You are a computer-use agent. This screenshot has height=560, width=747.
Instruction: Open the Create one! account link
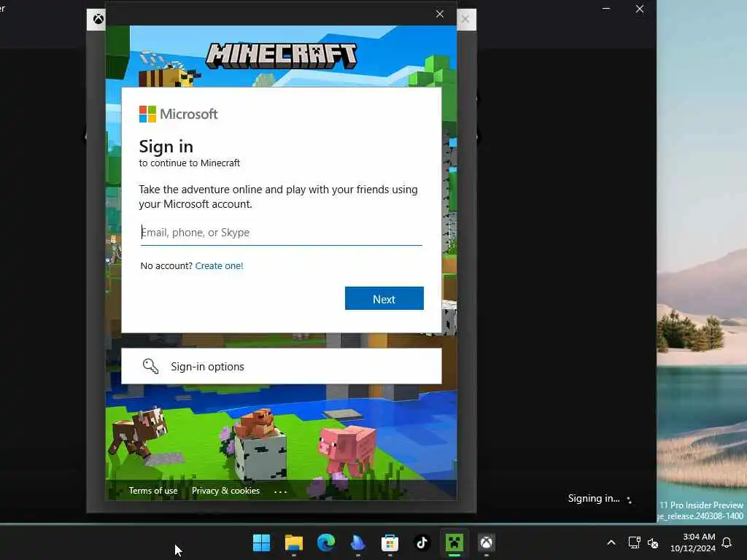[x=219, y=265]
